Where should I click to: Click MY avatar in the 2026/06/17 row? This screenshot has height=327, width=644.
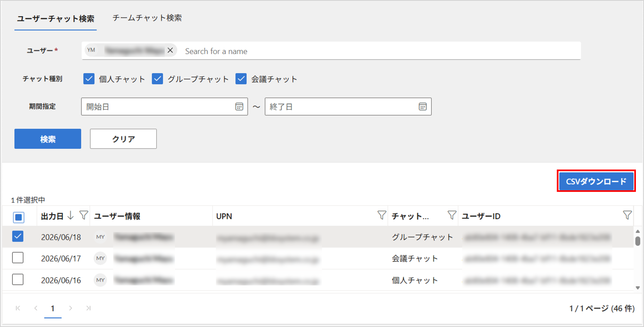[100, 258]
